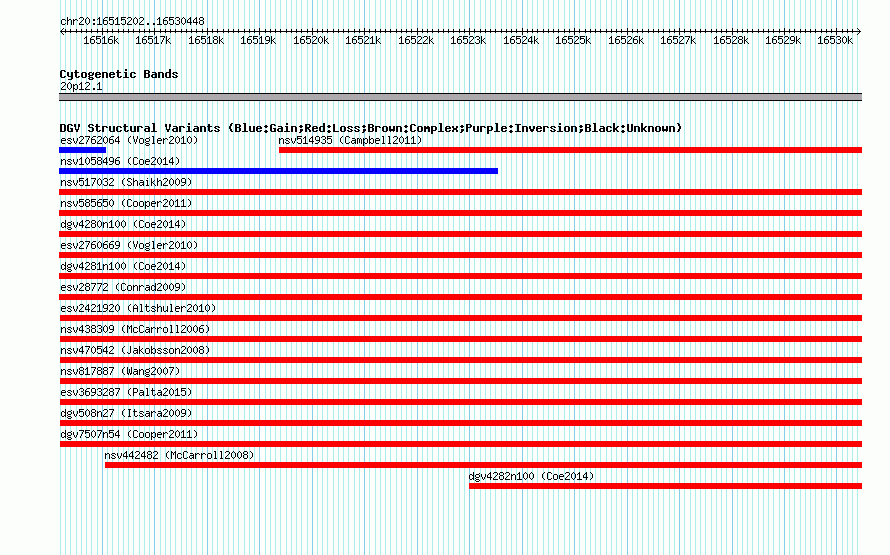
Task: Open the nsv514935 (Campbell2011) label
Action: click(x=350, y=140)
